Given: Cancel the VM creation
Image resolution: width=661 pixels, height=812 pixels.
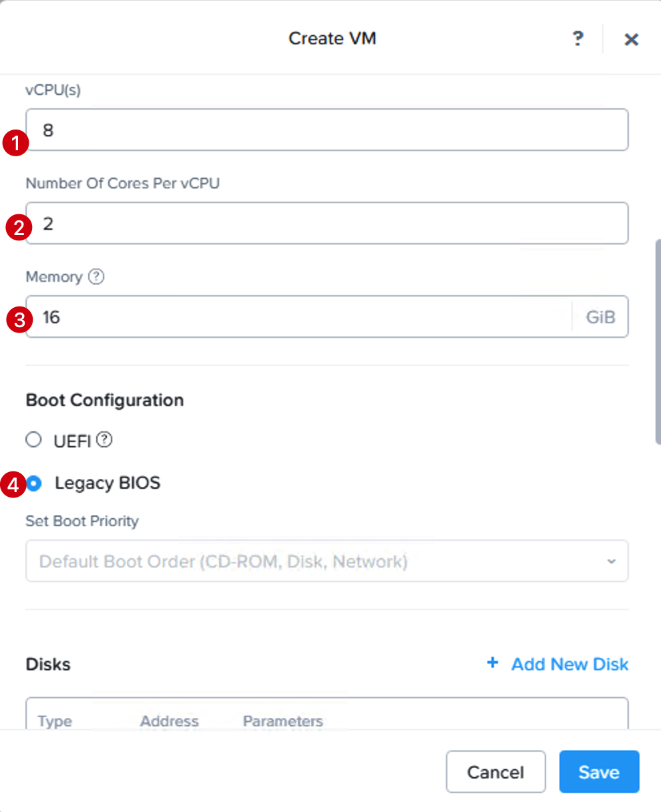Looking at the screenshot, I should coord(495,772).
